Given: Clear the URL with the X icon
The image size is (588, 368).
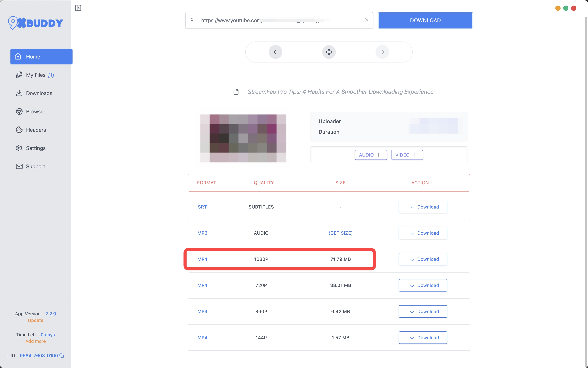Looking at the screenshot, I should tap(367, 20).
